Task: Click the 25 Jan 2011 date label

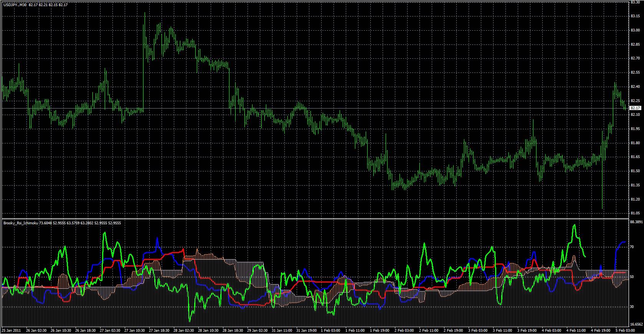Action: [11, 330]
